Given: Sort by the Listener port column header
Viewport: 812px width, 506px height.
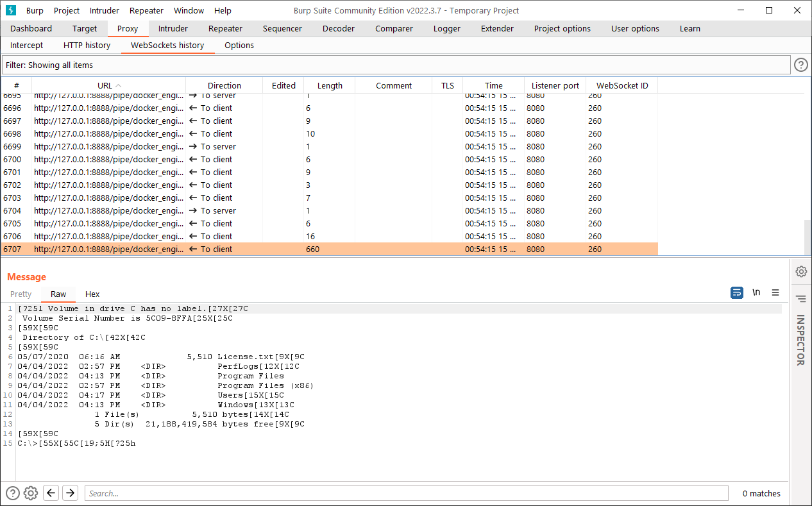Looking at the screenshot, I should click(x=555, y=85).
